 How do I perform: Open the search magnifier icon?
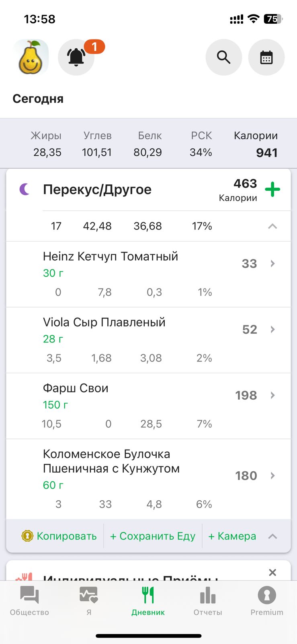coord(223,57)
